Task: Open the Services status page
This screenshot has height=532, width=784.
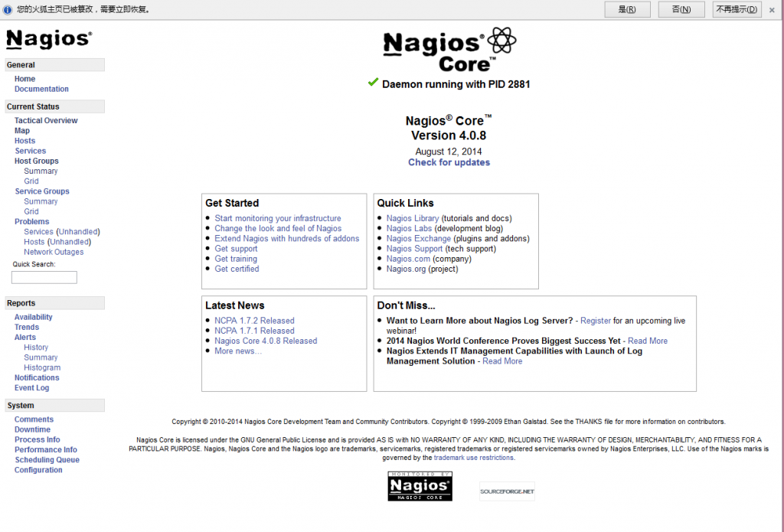Action: 31,151
